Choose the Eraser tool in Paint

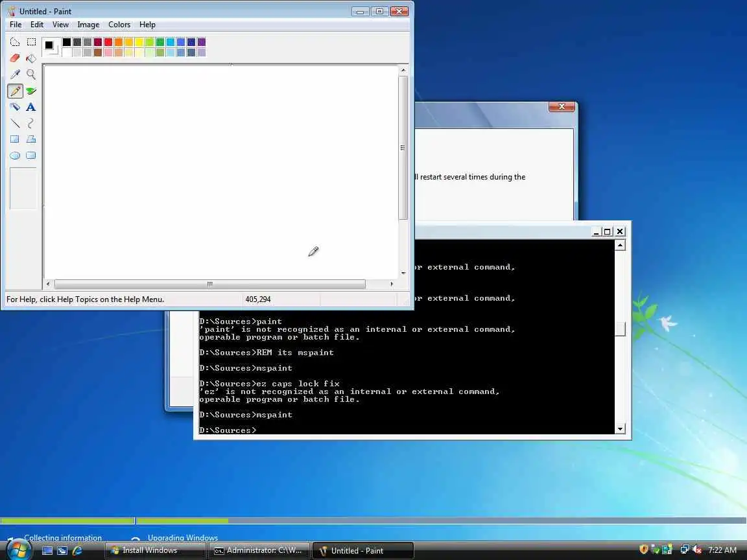click(x=15, y=58)
